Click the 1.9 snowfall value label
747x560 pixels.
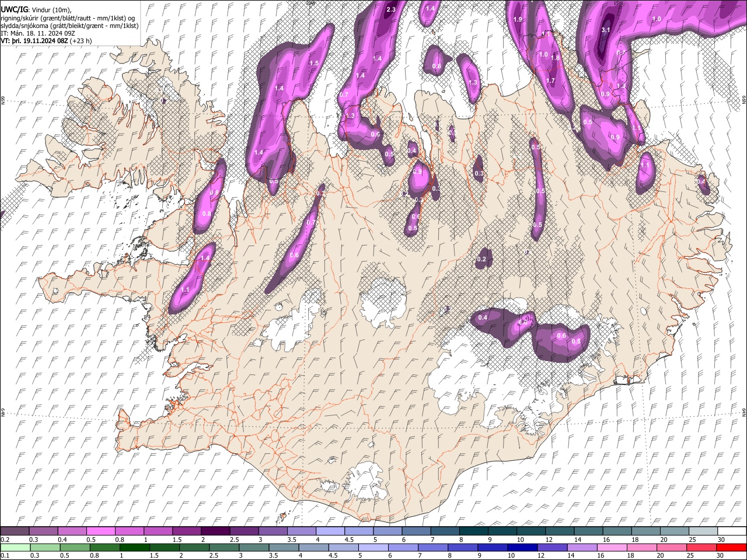coord(518,20)
